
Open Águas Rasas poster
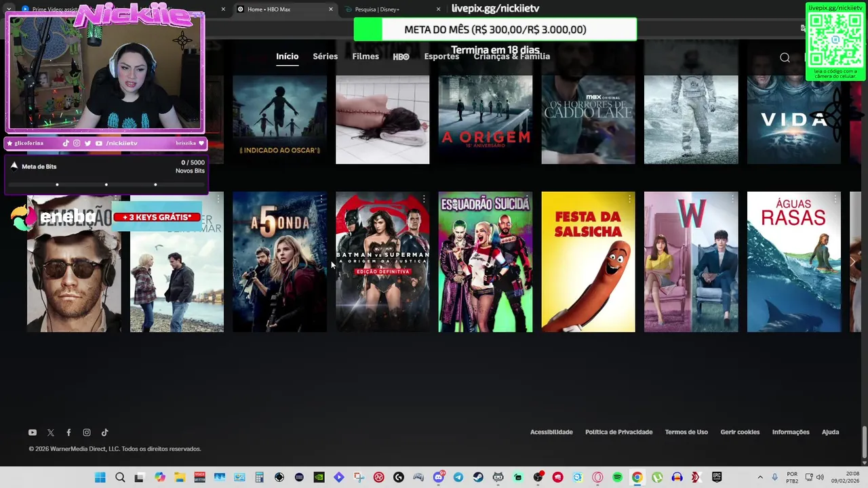pyautogui.click(x=794, y=262)
